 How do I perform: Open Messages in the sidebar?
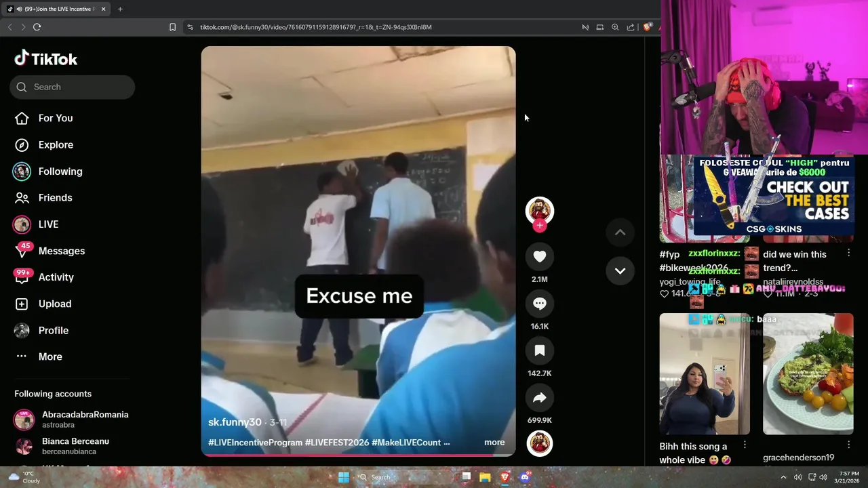click(50, 251)
